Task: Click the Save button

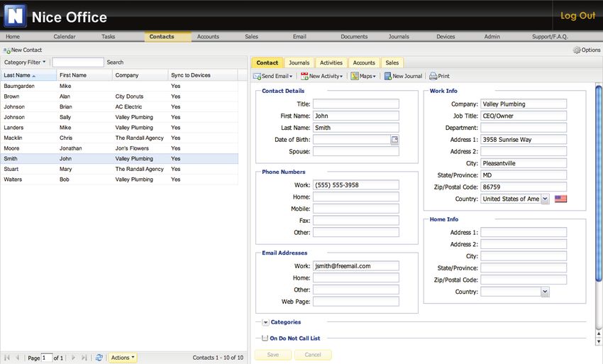Action: point(273,355)
